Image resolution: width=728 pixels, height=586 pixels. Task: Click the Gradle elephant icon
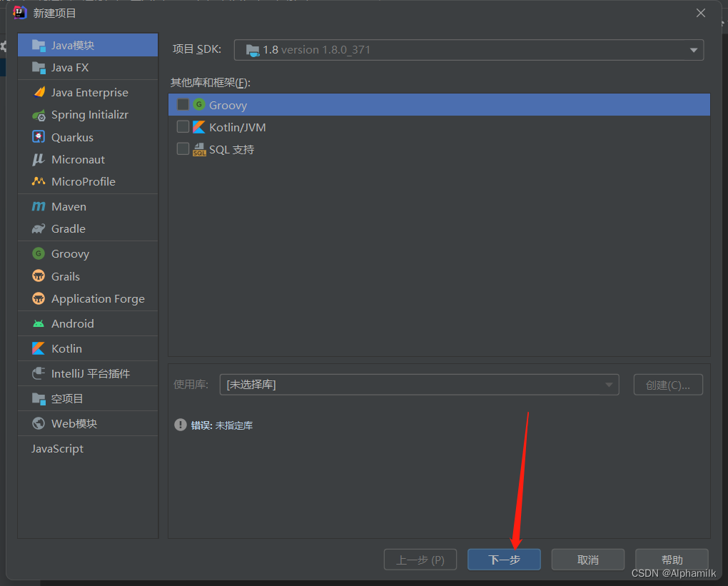[39, 228]
